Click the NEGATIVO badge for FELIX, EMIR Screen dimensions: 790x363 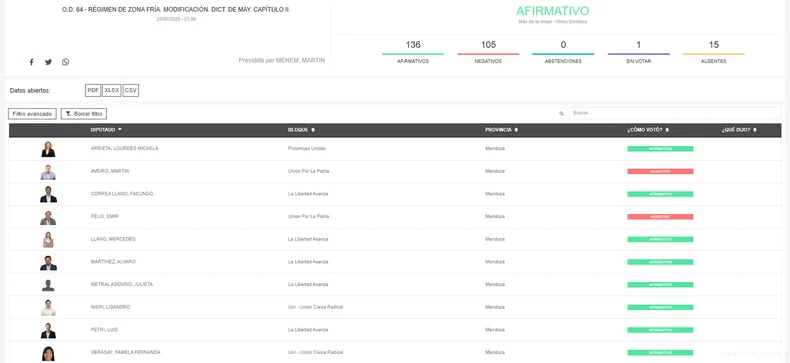(660, 217)
